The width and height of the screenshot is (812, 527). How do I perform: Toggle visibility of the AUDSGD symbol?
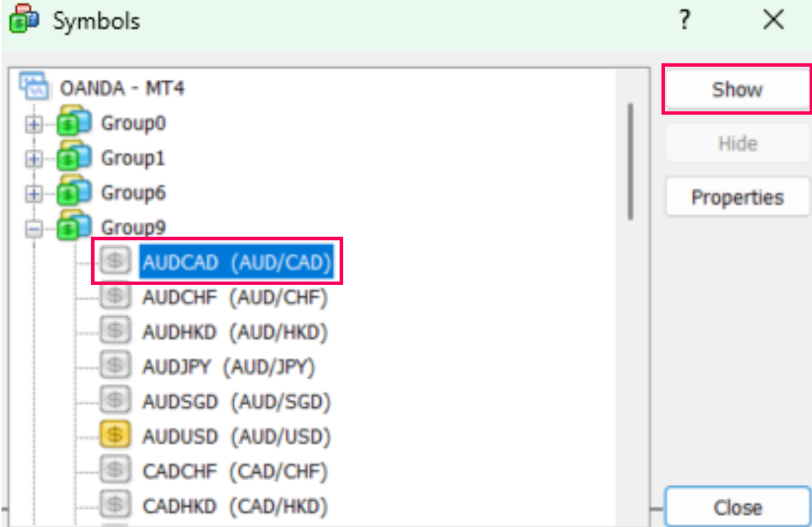(x=115, y=400)
